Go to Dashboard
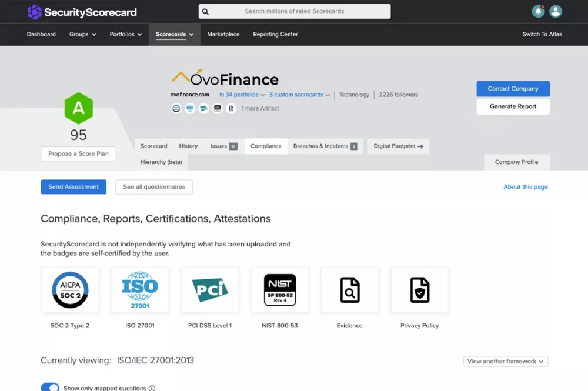The height and width of the screenshot is (391, 588). (x=41, y=34)
